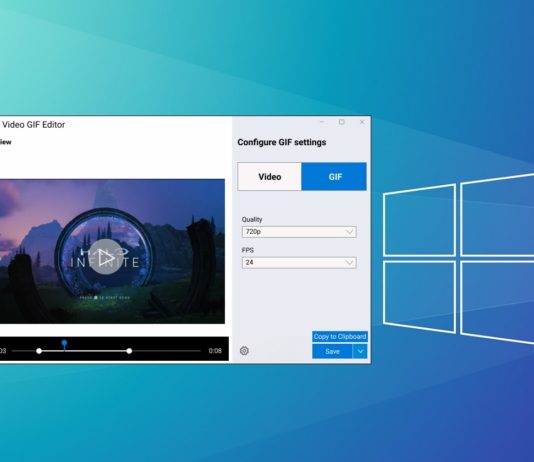Click the Quality label

pos(252,219)
